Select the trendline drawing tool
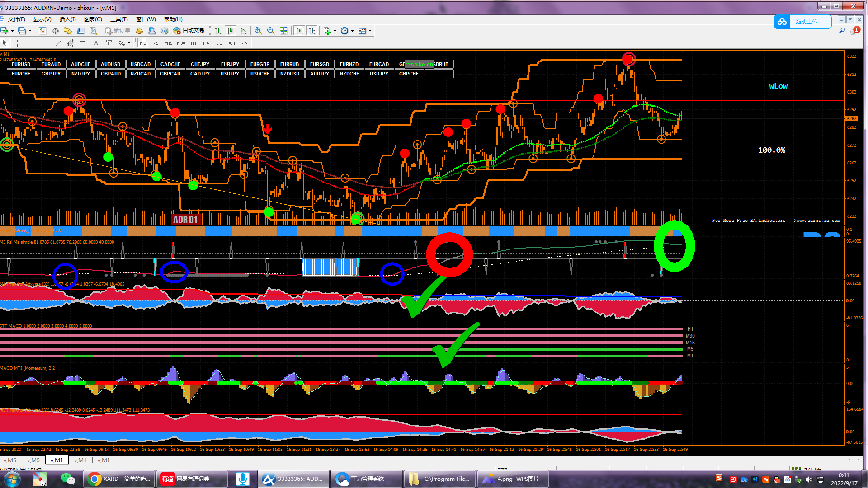The image size is (868, 488). point(58,43)
